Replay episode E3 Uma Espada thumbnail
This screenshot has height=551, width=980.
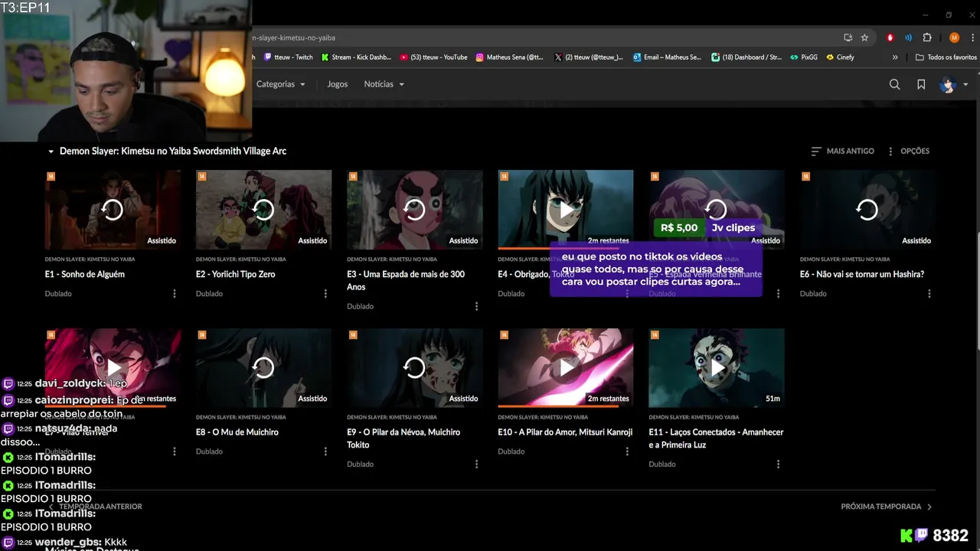point(414,209)
